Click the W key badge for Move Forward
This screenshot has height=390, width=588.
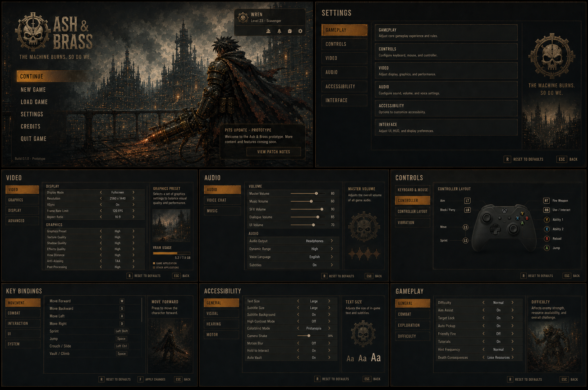[122, 301]
